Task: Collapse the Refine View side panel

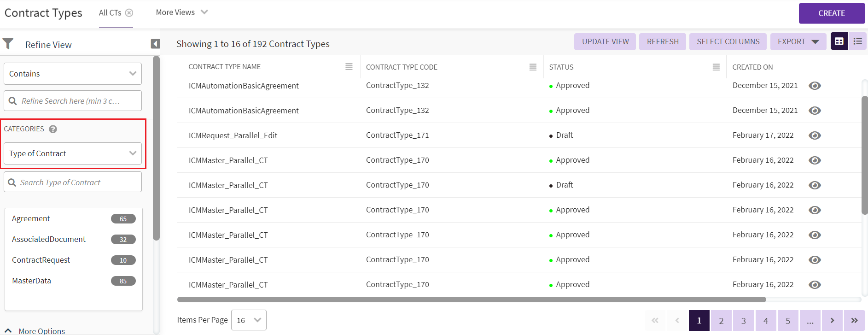Action: click(x=155, y=44)
